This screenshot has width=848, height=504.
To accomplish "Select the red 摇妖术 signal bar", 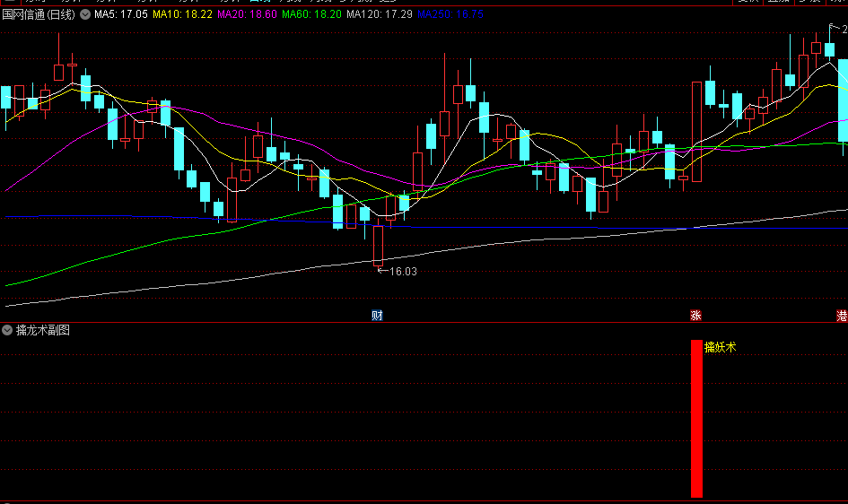I will tap(696, 419).
